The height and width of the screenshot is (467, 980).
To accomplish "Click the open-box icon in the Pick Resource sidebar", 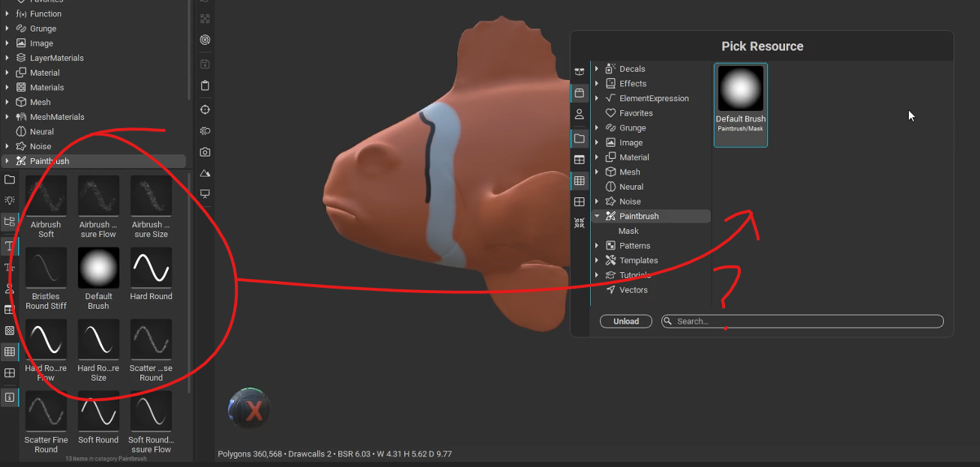I will tap(579, 71).
